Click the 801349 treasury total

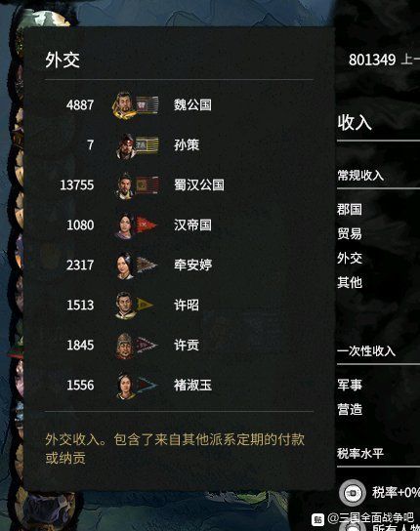pyautogui.click(x=372, y=60)
